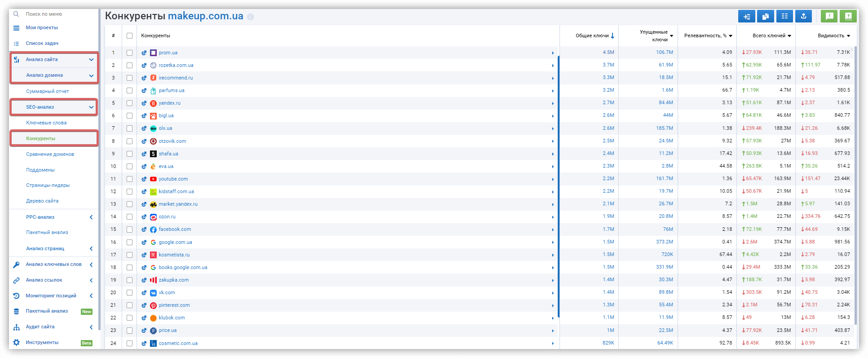Screen dimensions: 868x358
Task: Open Всего ключей column dropdown
Action: pyautogui.click(x=789, y=36)
